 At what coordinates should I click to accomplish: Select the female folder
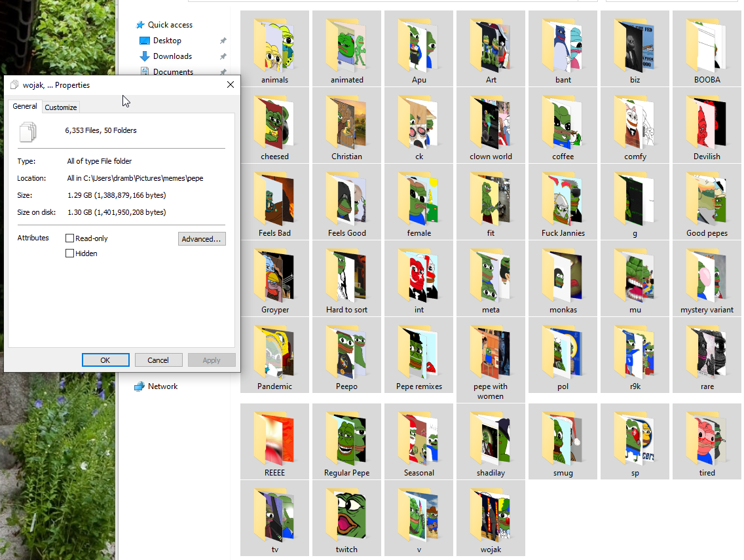click(x=418, y=202)
